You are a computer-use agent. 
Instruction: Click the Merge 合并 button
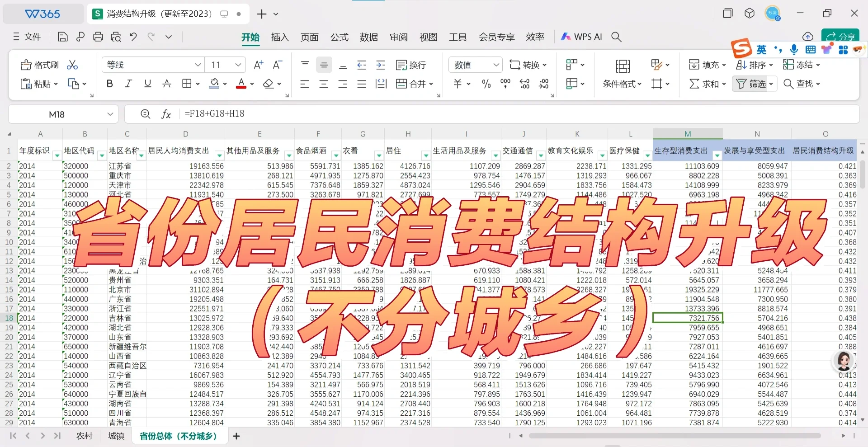(414, 84)
